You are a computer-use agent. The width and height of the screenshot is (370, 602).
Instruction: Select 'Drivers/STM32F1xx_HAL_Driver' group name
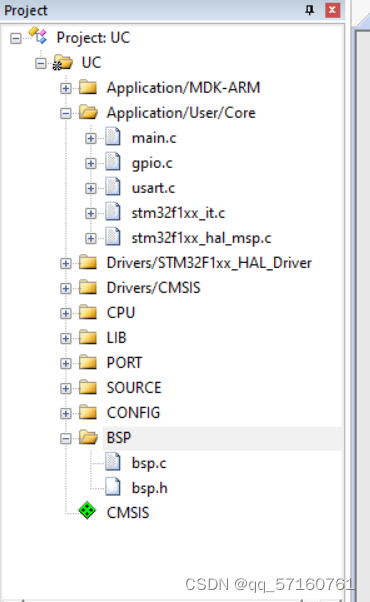click(209, 263)
